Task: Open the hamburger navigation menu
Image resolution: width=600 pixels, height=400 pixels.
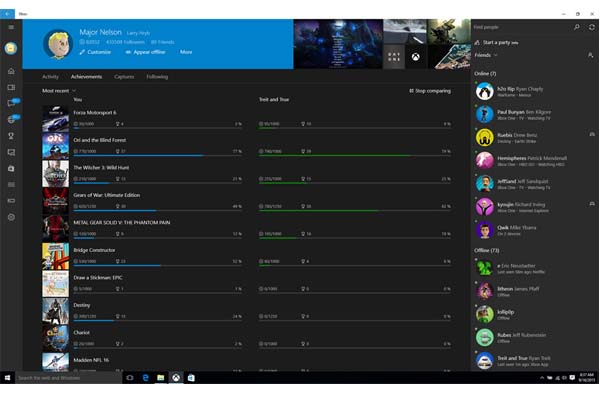Action: click(x=11, y=27)
